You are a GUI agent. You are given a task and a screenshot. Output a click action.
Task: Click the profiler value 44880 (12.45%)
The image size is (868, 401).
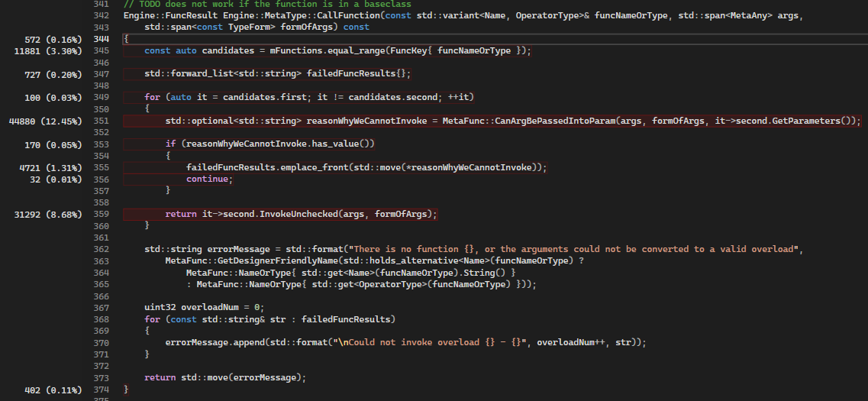pos(46,121)
